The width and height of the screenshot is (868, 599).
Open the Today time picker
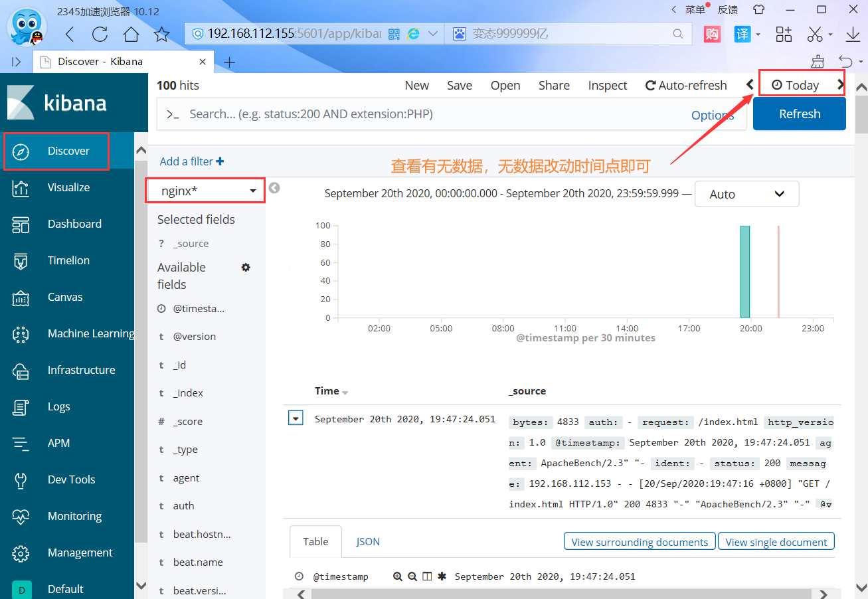pos(796,85)
